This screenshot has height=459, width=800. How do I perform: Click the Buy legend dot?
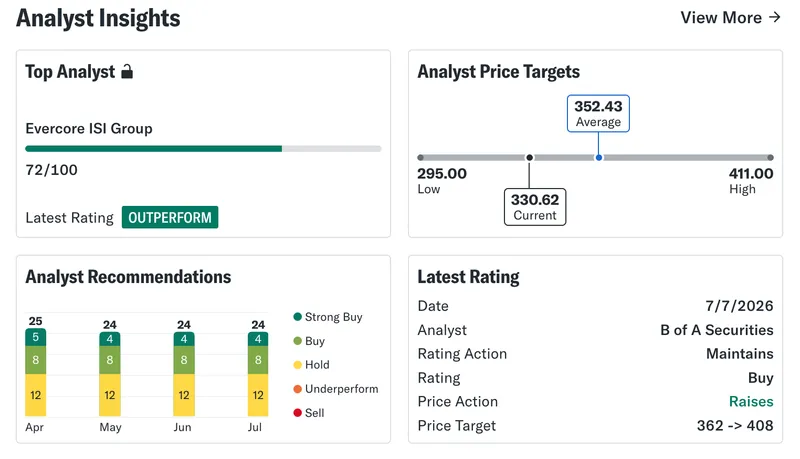(297, 341)
